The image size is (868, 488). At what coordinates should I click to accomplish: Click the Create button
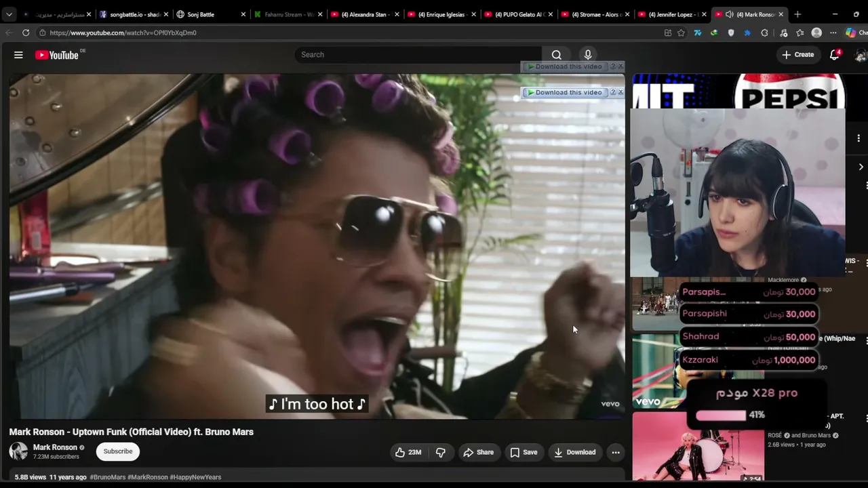tap(797, 55)
